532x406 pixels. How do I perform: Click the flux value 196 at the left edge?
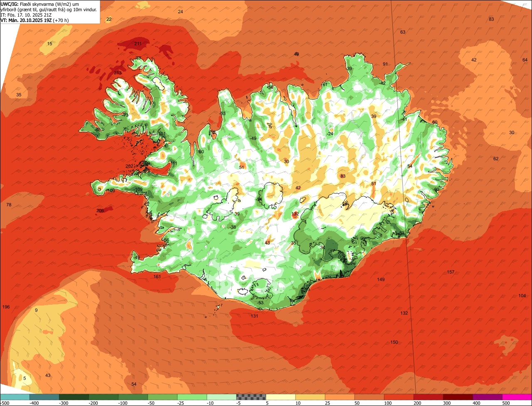pyautogui.click(x=6, y=307)
